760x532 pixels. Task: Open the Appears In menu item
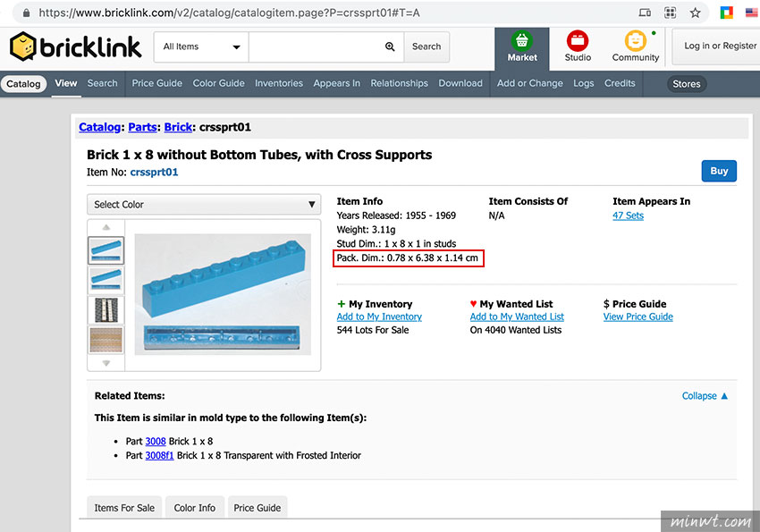coord(337,83)
